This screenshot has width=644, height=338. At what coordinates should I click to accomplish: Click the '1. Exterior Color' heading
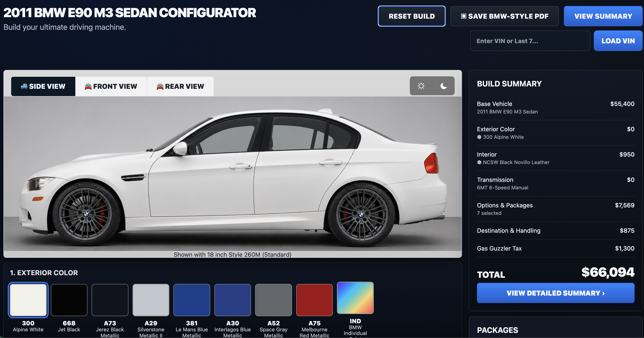point(44,273)
